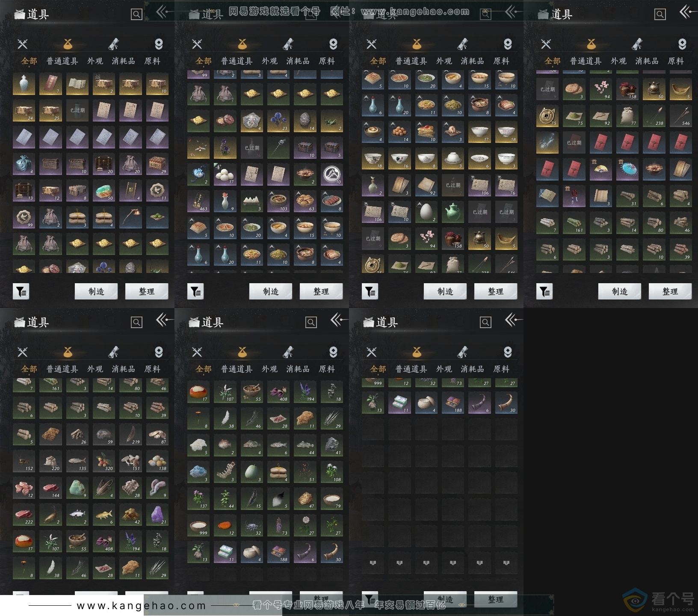Viewport: 698px width, 616px height.
Task: Select crossed-swords equipment category in top-left panel
Action: [23, 44]
